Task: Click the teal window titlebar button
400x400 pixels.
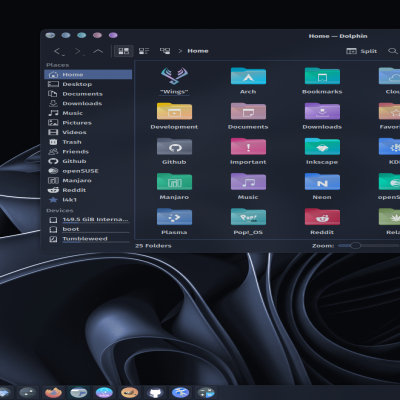Action: (82, 35)
